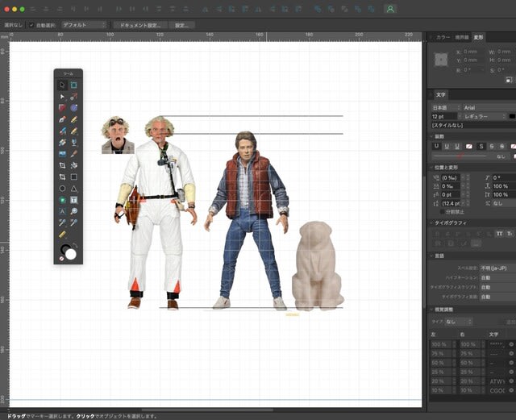The width and height of the screenshot is (516, 420).
Task: Toggle double strikethrough S button
Action: click(x=501, y=146)
